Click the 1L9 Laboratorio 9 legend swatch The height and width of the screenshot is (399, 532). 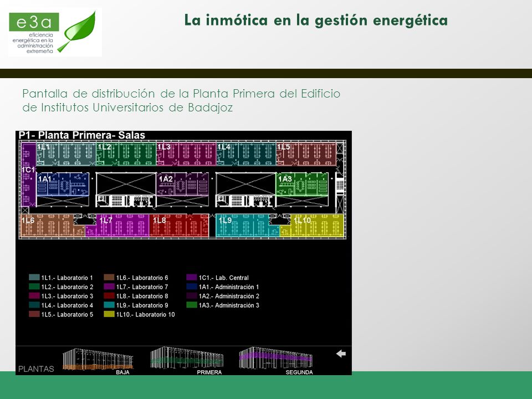[109, 305]
